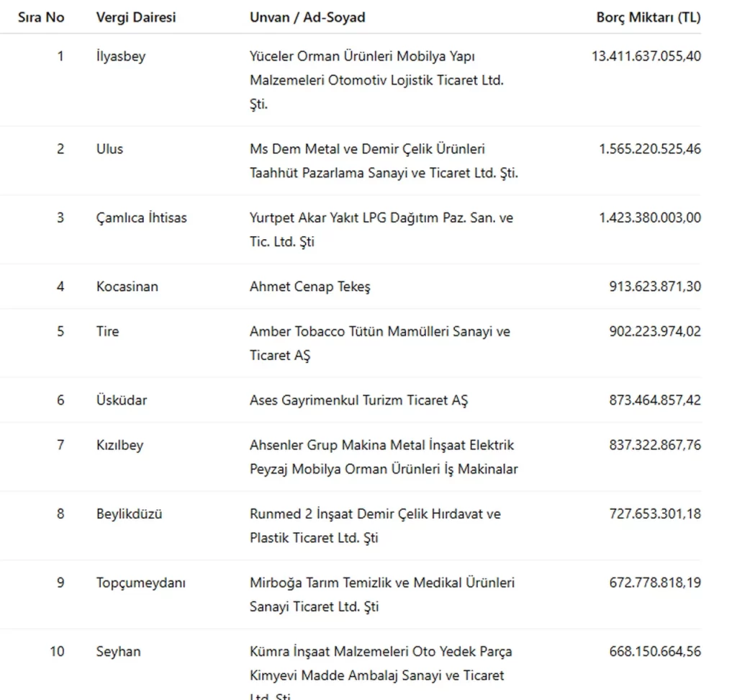Select the Kocasinan tax office cell
This screenshot has width=737, height=700.
[127, 287]
